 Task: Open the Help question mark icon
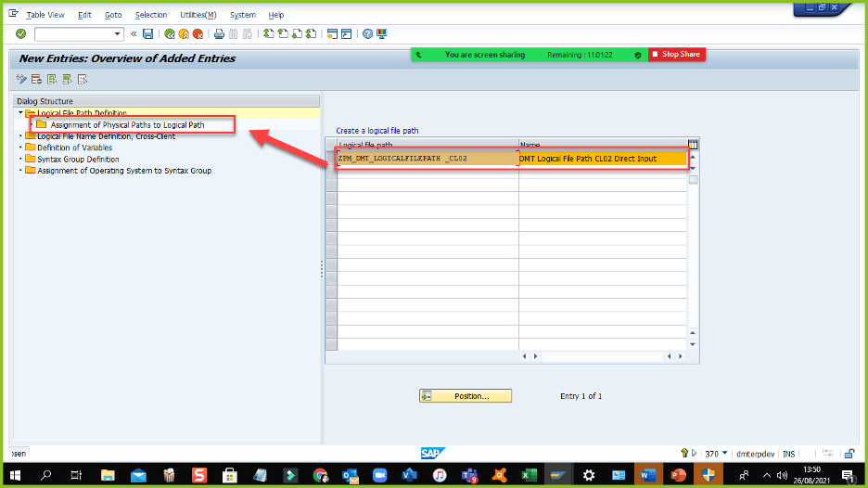click(x=367, y=34)
